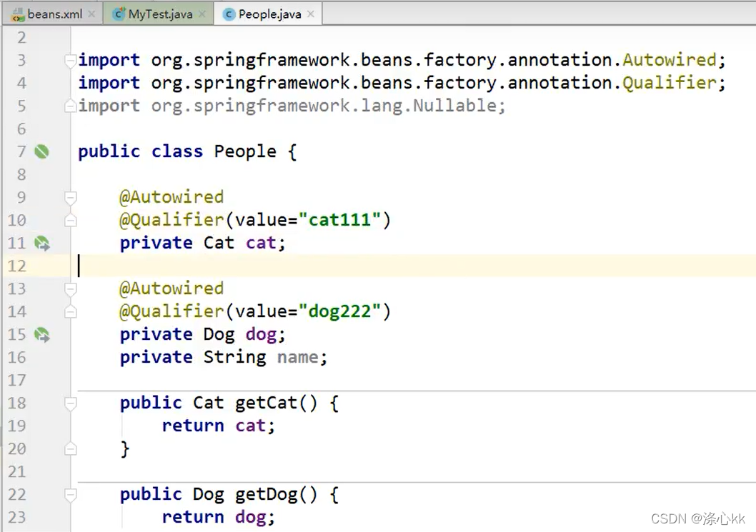Collapse import fold end marker at line 5
Image resolution: width=756 pixels, height=532 pixels.
coord(71,106)
